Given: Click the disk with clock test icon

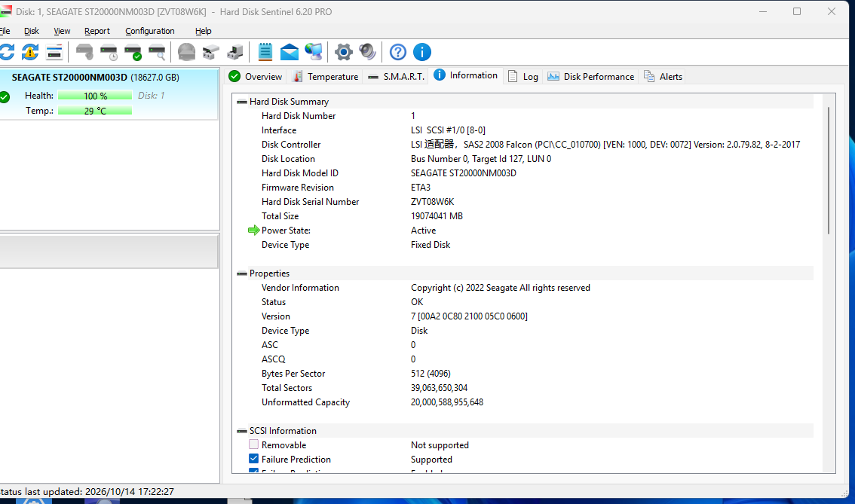Looking at the screenshot, I should coord(109,52).
